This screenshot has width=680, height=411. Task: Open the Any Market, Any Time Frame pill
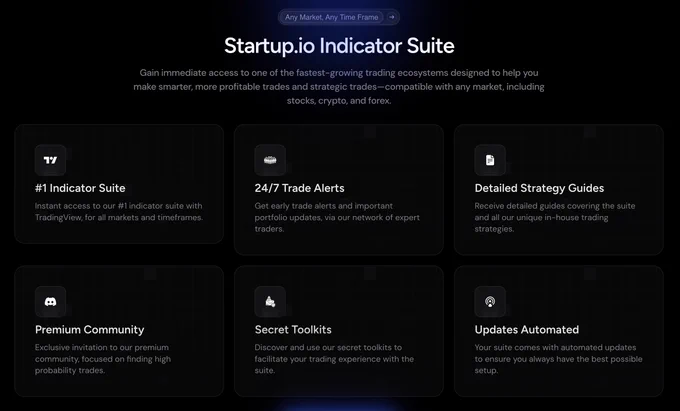tap(339, 17)
